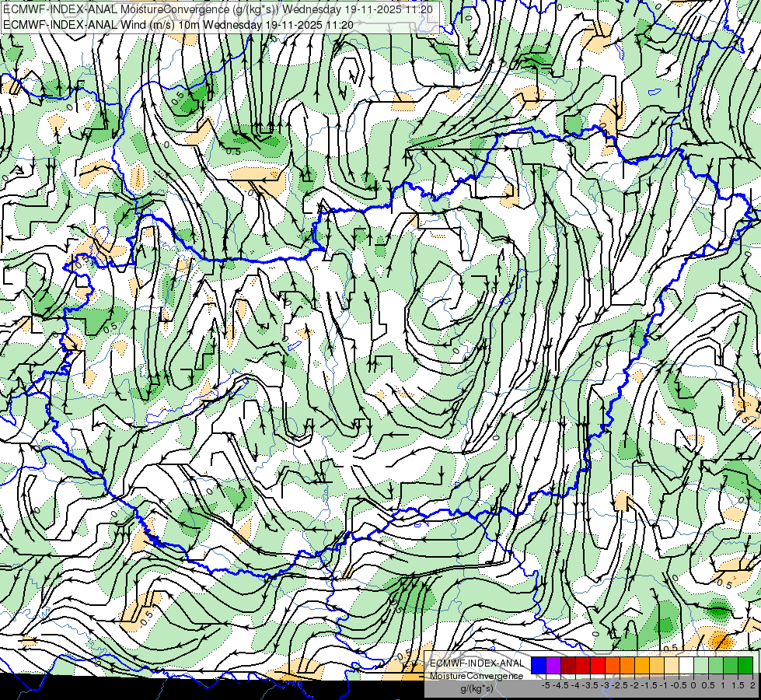Select the darkest green legend swatch
761x700 pixels.
click(745, 665)
